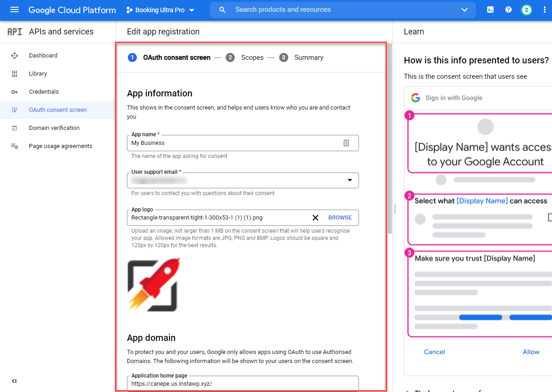Click BROWSE to upload a logo
This screenshot has width=552, height=392.
coord(340,218)
